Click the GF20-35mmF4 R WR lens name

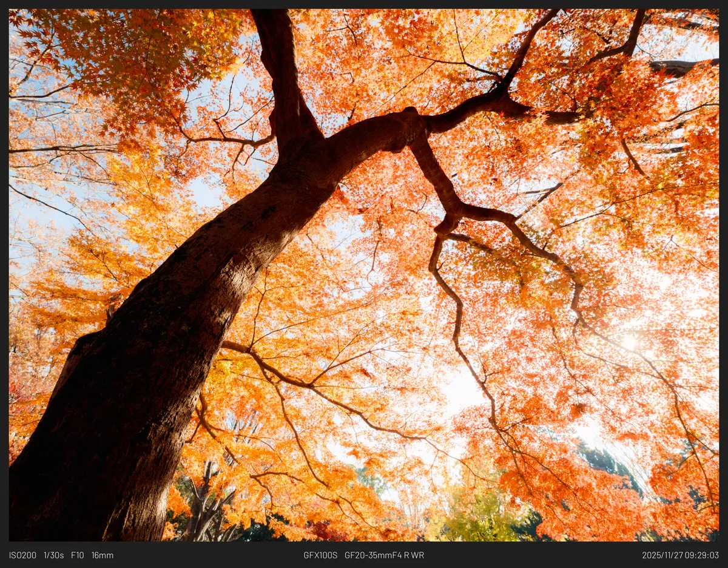384,555
